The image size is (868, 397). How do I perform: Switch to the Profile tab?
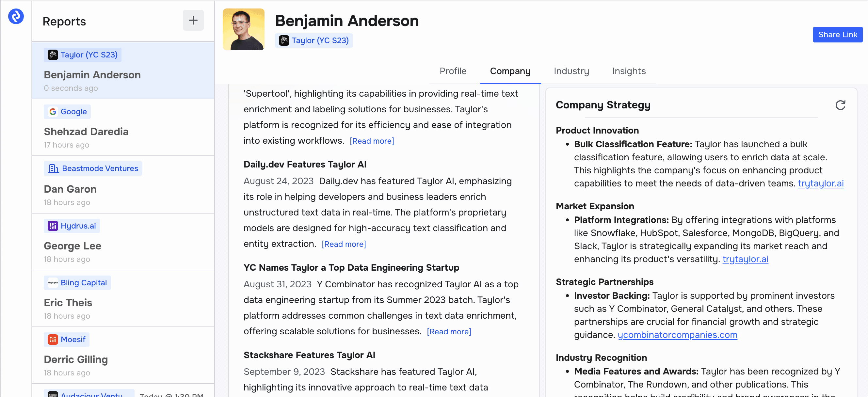[453, 71]
